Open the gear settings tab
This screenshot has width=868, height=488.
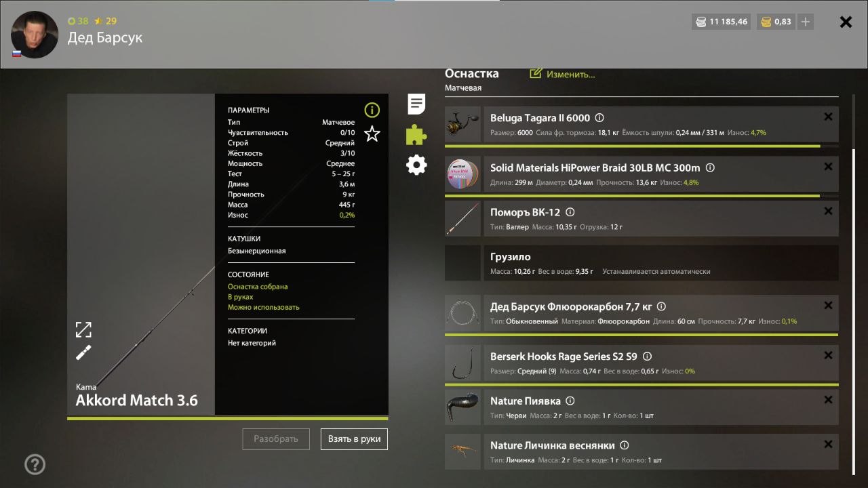point(416,165)
